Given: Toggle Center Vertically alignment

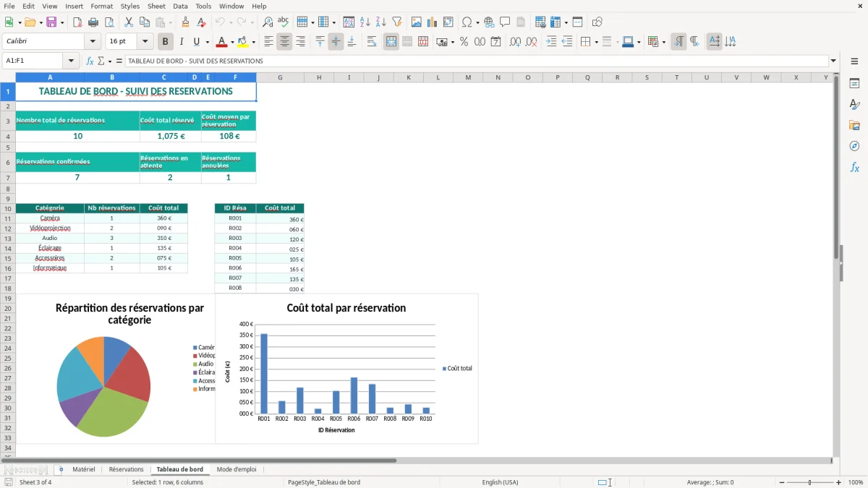Looking at the screenshot, I should point(336,42).
